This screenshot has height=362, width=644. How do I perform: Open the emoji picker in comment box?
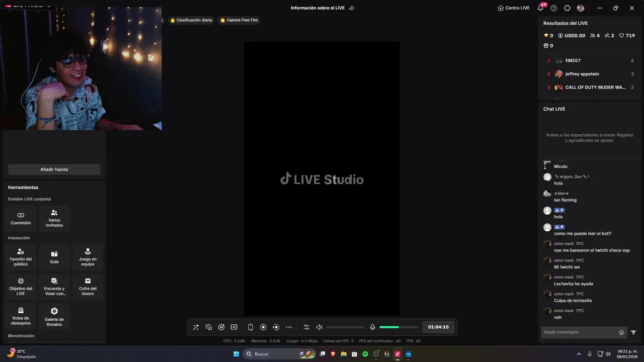point(621,332)
